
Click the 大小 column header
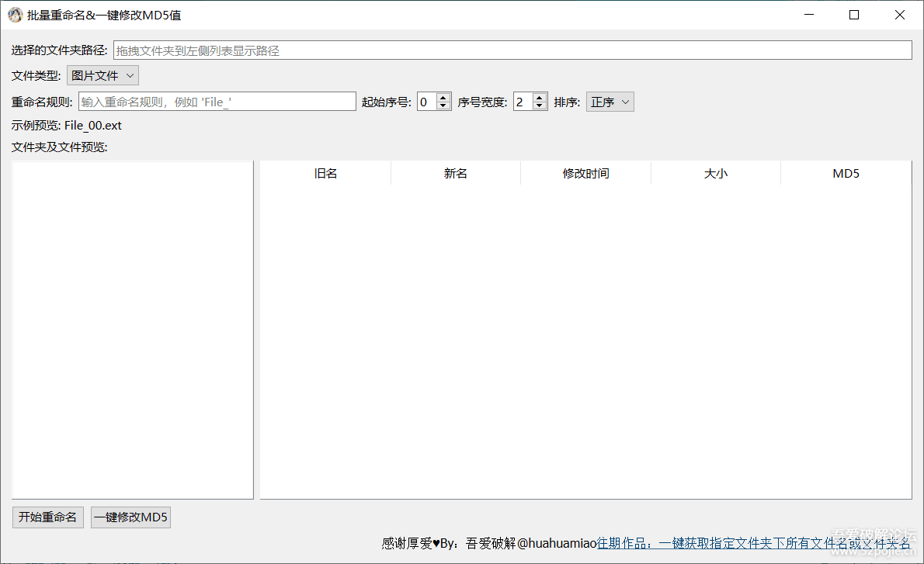pos(715,174)
